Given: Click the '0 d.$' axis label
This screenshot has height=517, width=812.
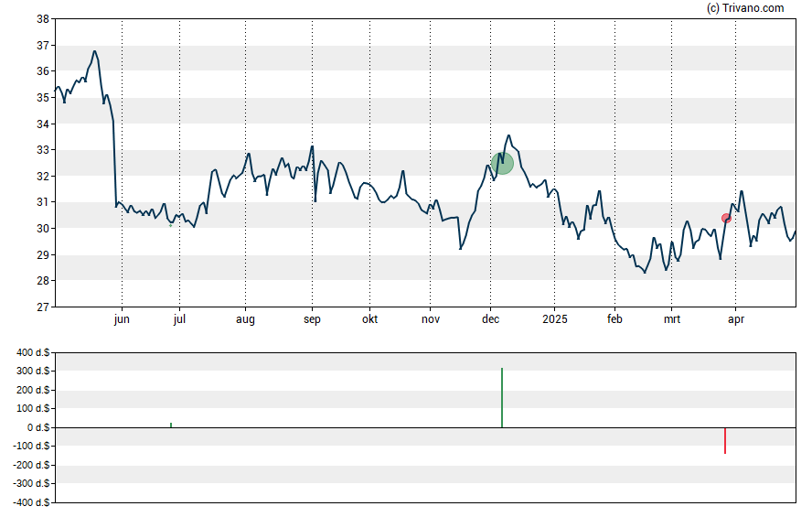Looking at the screenshot, I should point(38,427).
